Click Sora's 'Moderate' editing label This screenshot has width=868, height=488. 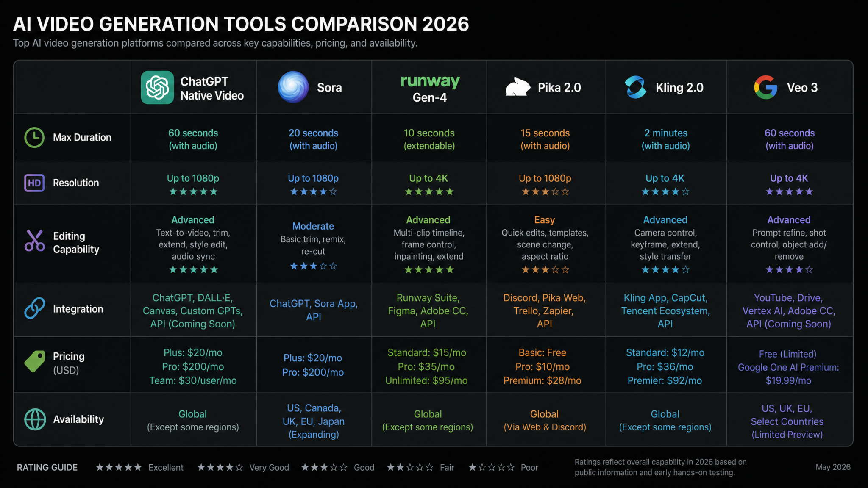pyautogui.click(x=313, y=226)
